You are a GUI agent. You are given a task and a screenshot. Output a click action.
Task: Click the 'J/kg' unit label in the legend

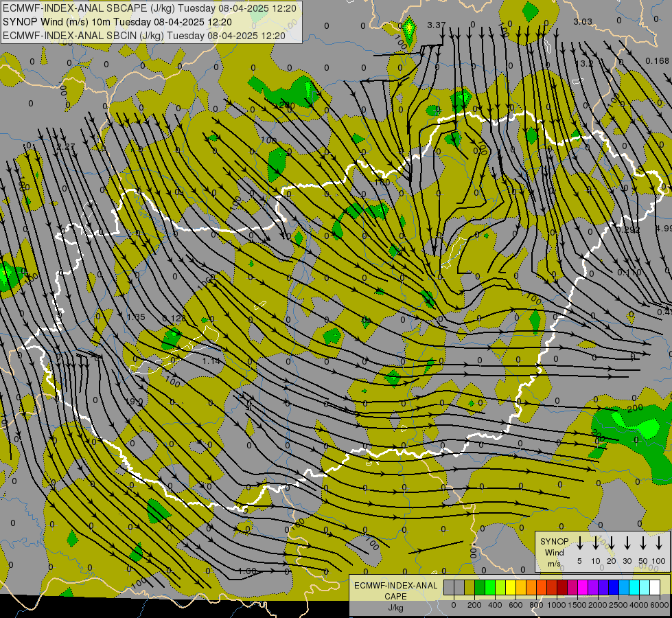pyautogui.click(x=395, y=608)
